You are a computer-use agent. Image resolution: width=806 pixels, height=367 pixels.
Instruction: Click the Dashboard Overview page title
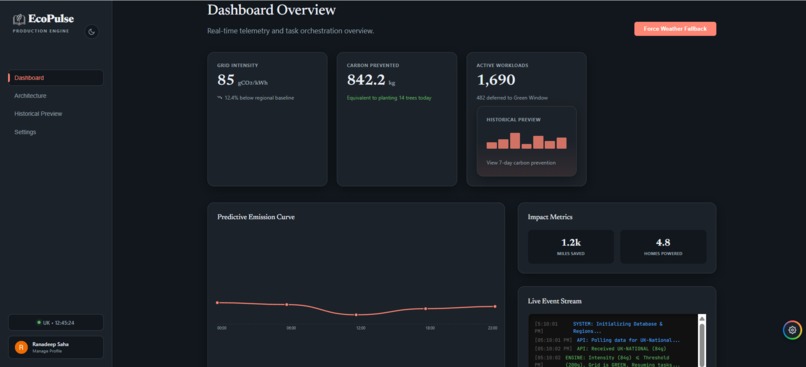271,10
